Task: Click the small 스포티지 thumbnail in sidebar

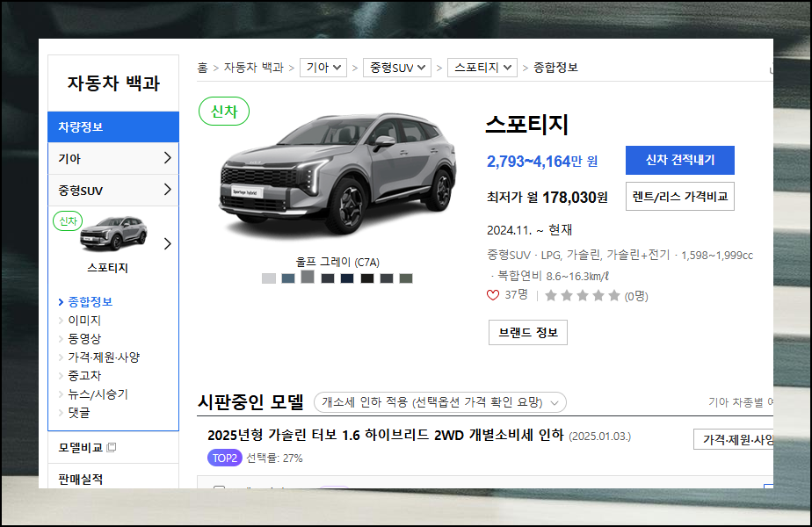Action: coord(113,233)
